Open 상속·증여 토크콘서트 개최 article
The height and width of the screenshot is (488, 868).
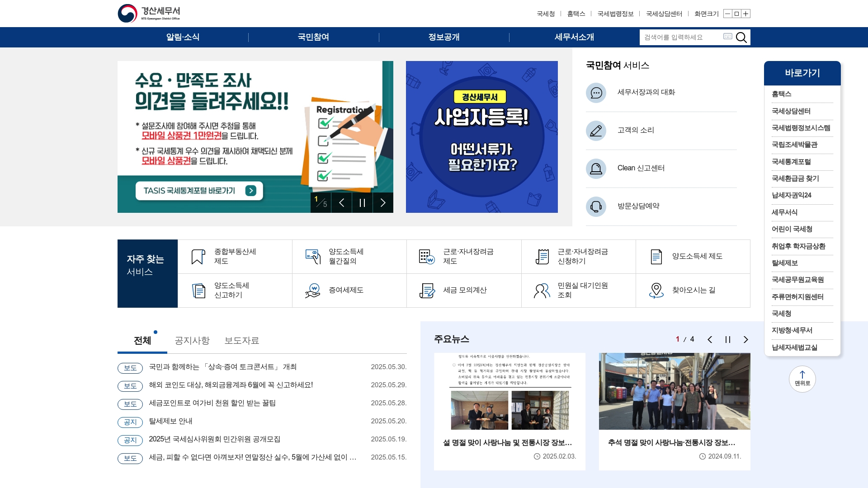point(222,367)
